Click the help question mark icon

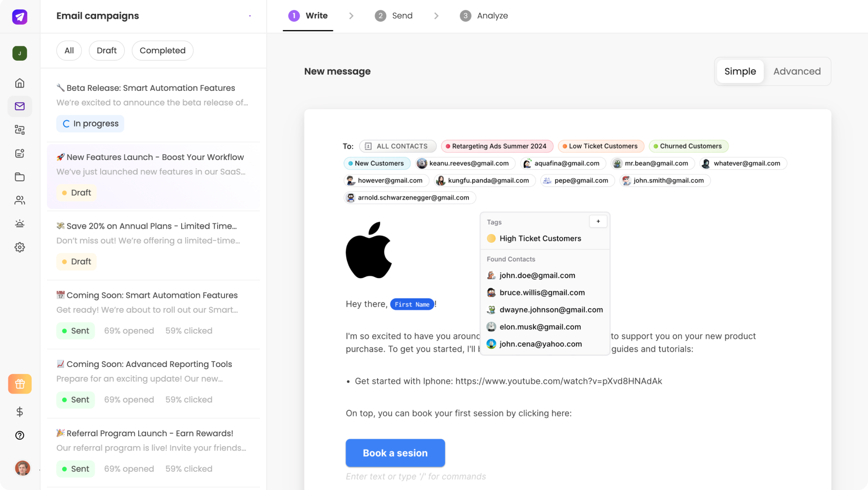[x=20, y=435]
